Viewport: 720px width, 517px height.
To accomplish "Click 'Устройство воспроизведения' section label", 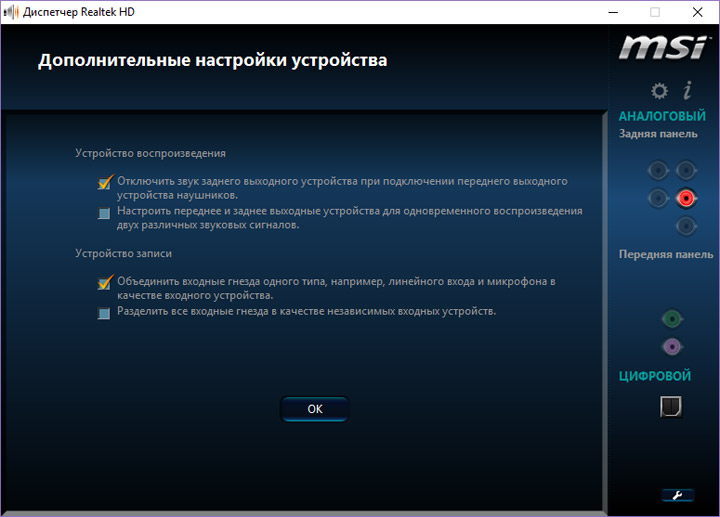I will [150, 153].
